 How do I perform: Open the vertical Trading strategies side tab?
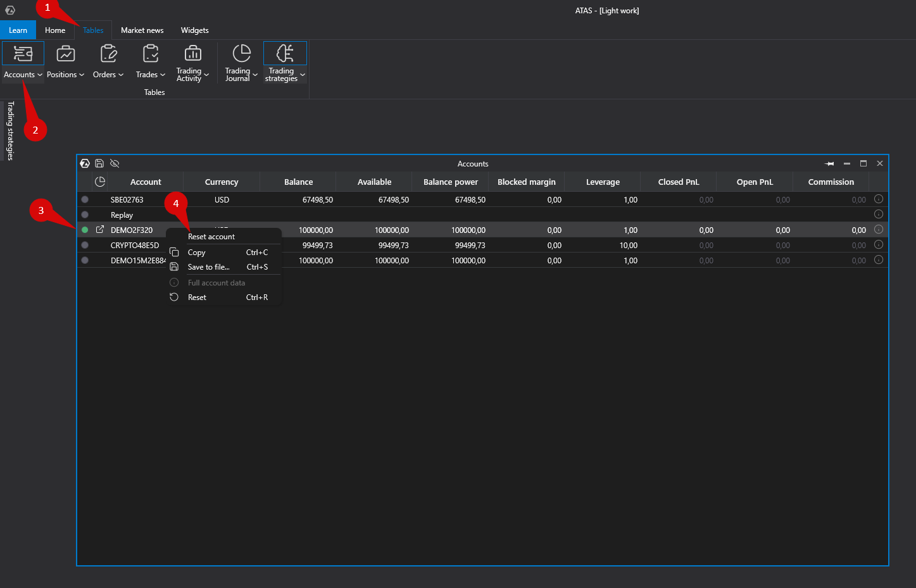[x=10, y=131]
